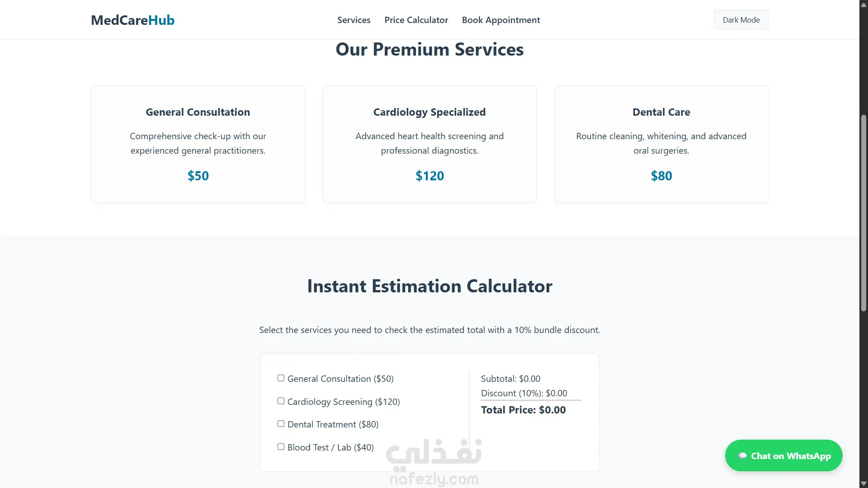Click the $120 cardiology price
The width and height of the screenshot is (868, 488).
coord(429,176)
